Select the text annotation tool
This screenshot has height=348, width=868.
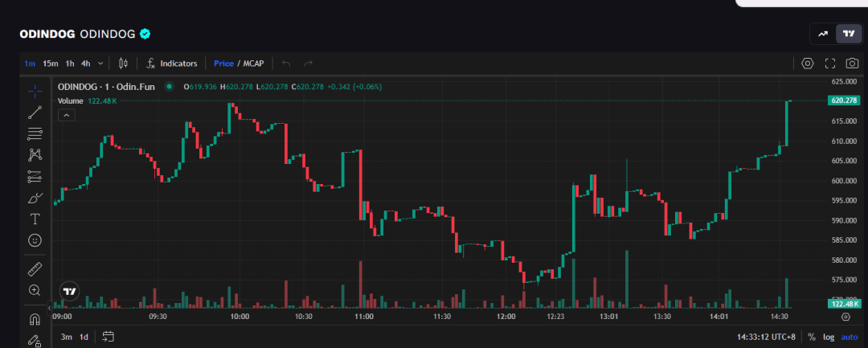(x=35, y=219)
